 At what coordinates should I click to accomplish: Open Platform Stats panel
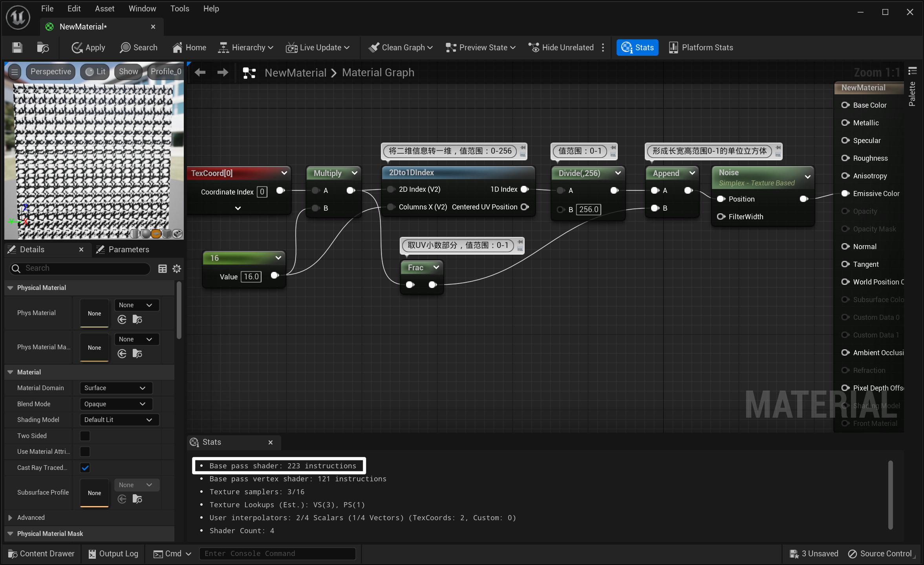coord(701,48)
